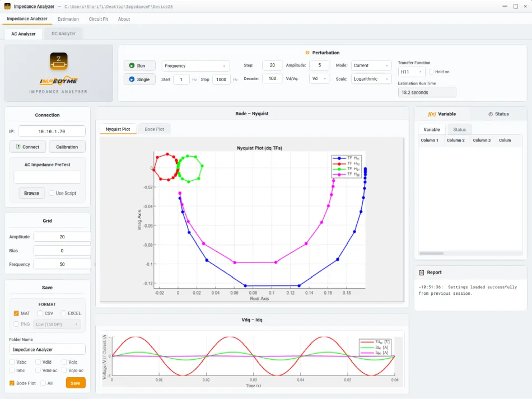Click the Start frequency field
The image size is (532, 399).
[181, 79]
